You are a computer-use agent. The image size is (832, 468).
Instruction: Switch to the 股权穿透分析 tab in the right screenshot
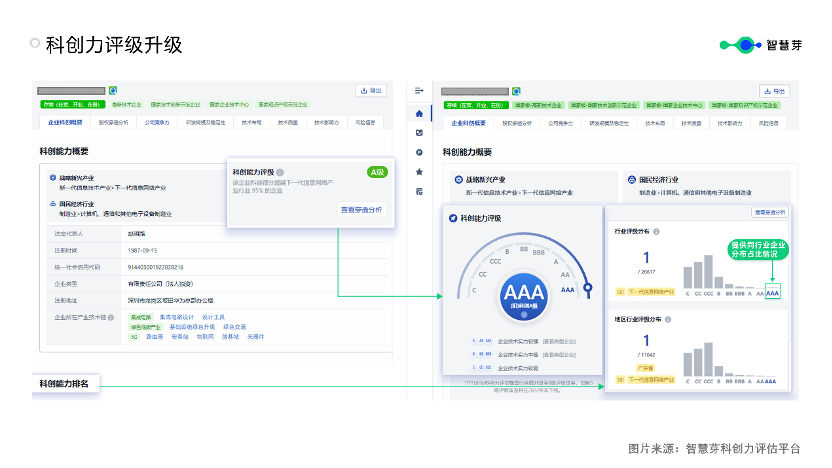517,123
